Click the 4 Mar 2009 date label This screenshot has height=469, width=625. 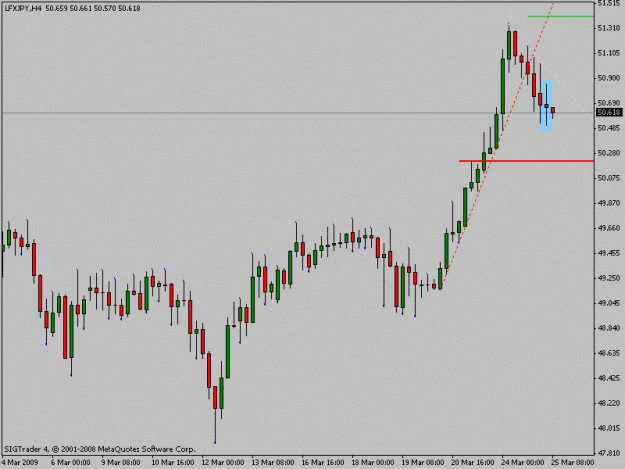point(20,462)
